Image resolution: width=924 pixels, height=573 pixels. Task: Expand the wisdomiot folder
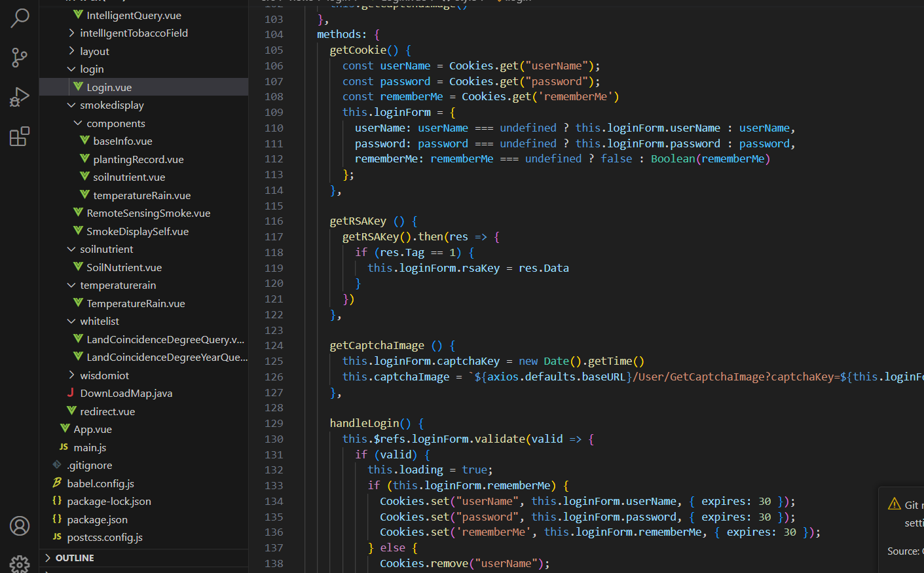(71, 375)
